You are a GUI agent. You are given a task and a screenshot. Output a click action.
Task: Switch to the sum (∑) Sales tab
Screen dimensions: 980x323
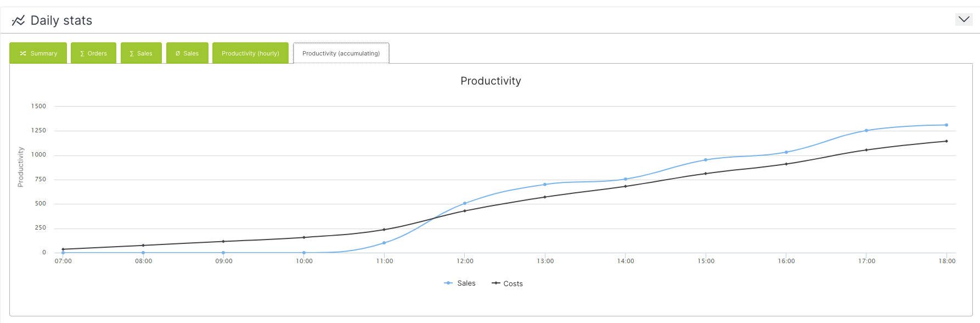(x=141, y=53)
